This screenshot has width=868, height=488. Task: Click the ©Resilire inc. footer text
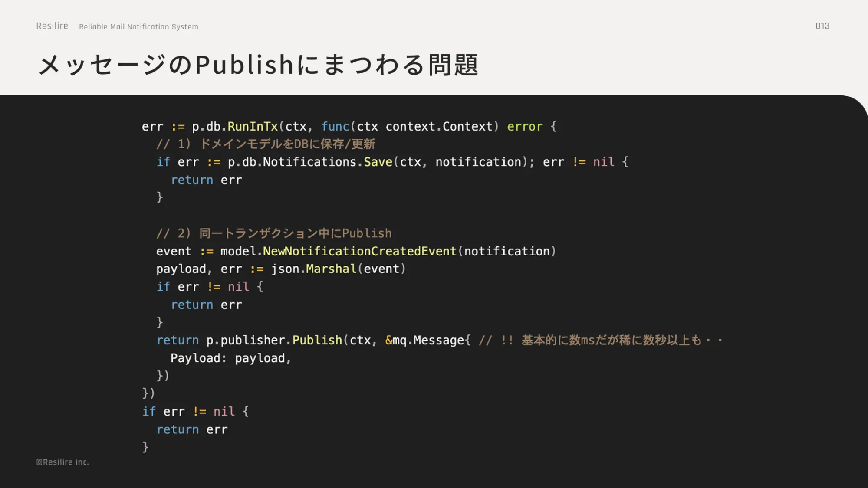point(62,462)
